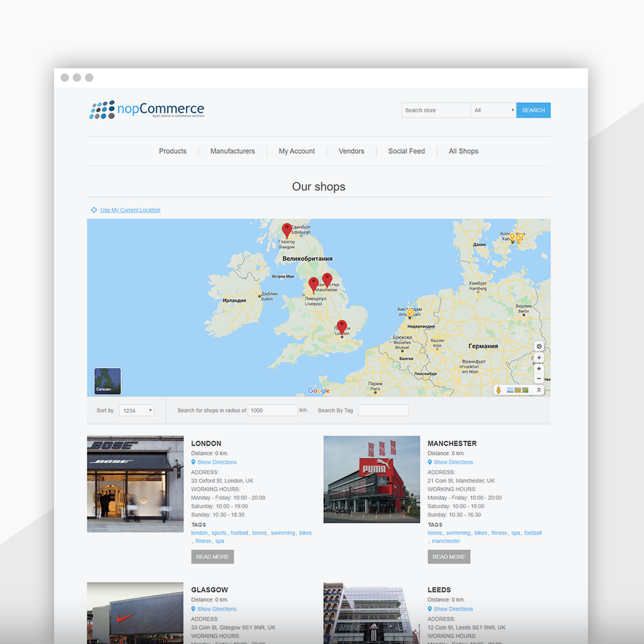
Task: Click the 'bikes' tag under London shop
Action: click(x=305, y=533)
